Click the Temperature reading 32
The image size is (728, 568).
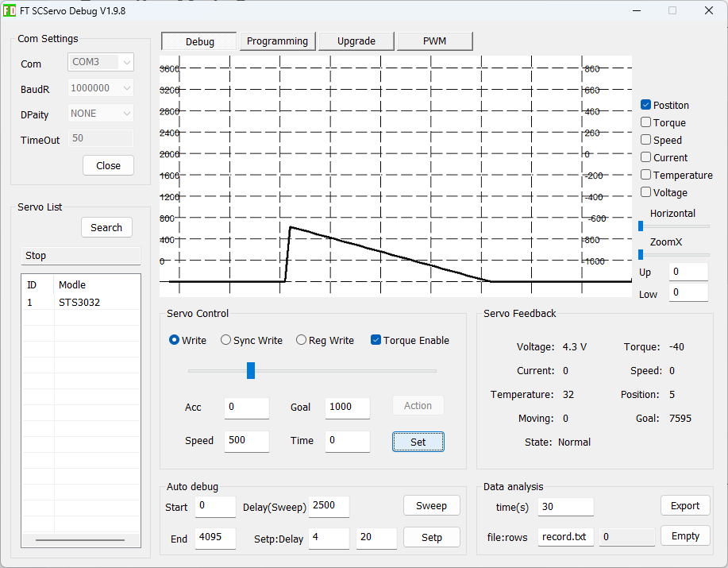[568, 394]
